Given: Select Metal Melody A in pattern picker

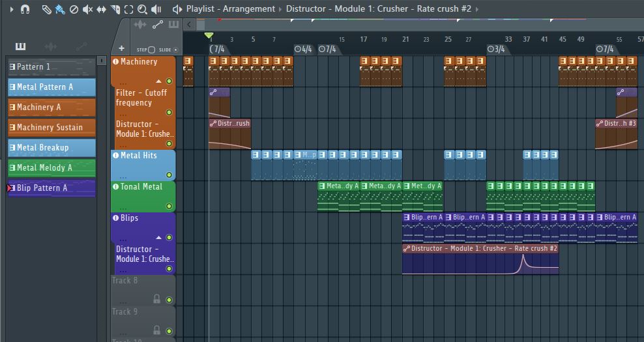Looking at the screenshot, I should 52,168.
